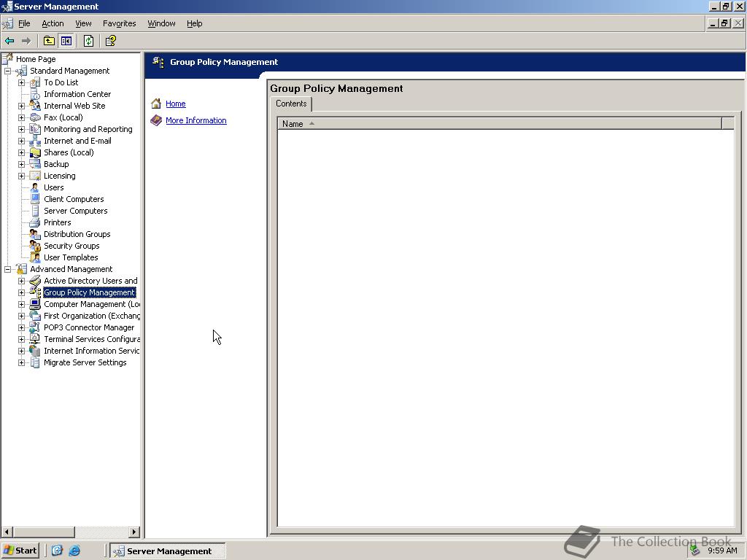Follow the More Information link
Screen dimensions: 747x560
click(196, 120)
